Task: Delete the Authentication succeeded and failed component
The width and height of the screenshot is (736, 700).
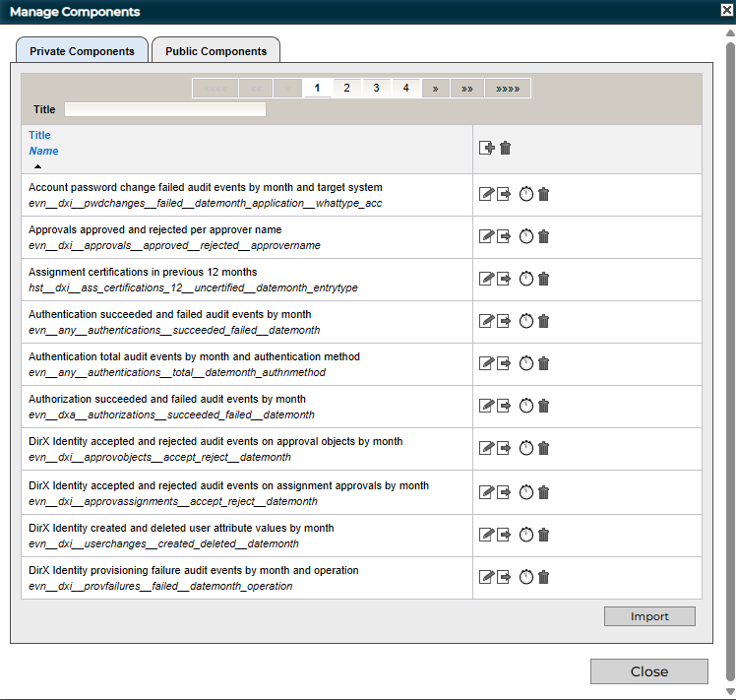Action: pyautogui.click(x=543, y=321)
